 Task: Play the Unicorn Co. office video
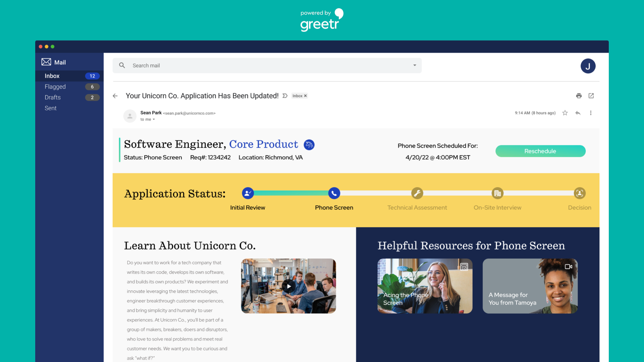[288, 286]
